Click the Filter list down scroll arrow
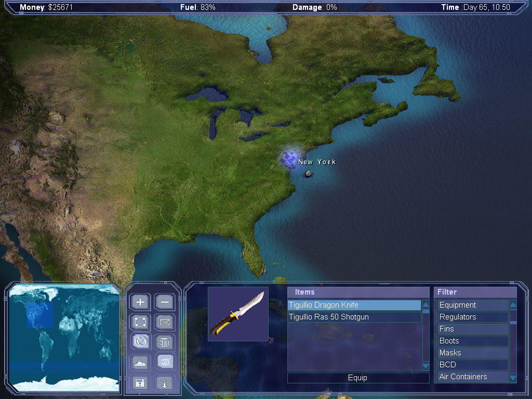 [513, 378]
